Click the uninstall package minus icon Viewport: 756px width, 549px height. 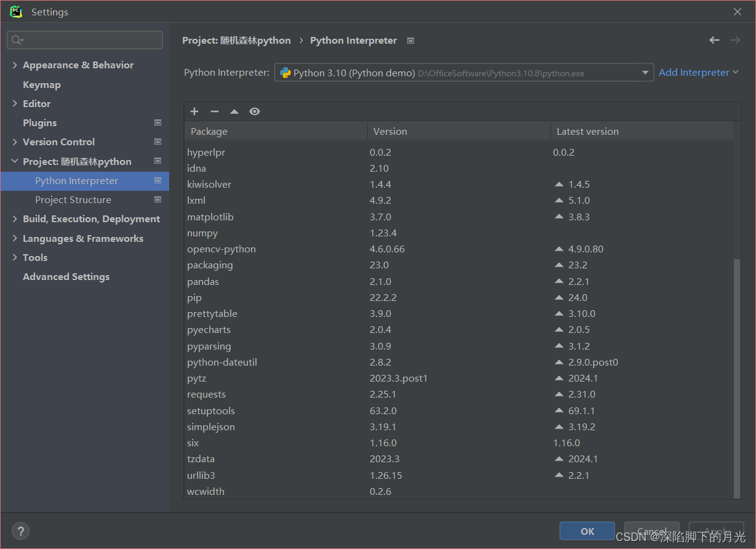pyautogui.click(x=215, y=111)
